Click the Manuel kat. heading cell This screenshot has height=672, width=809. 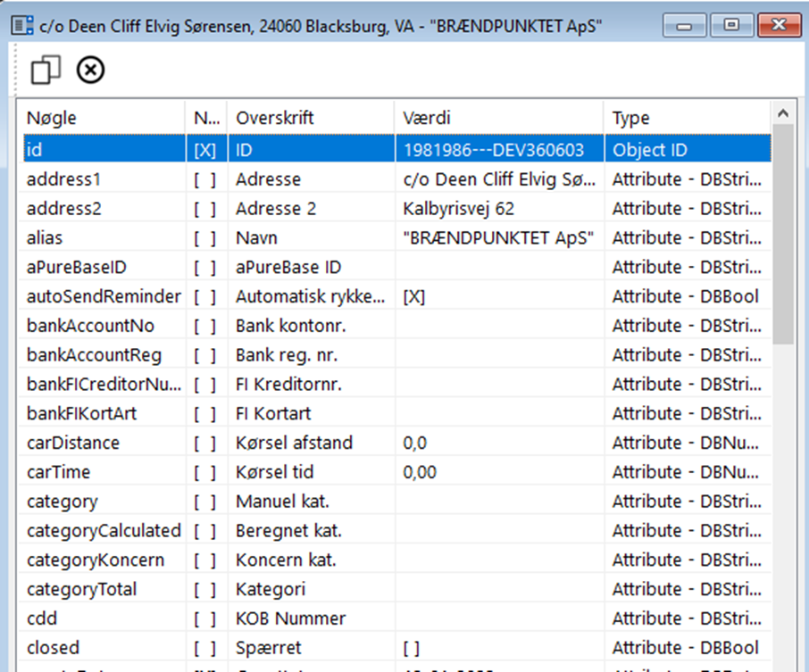311,502
